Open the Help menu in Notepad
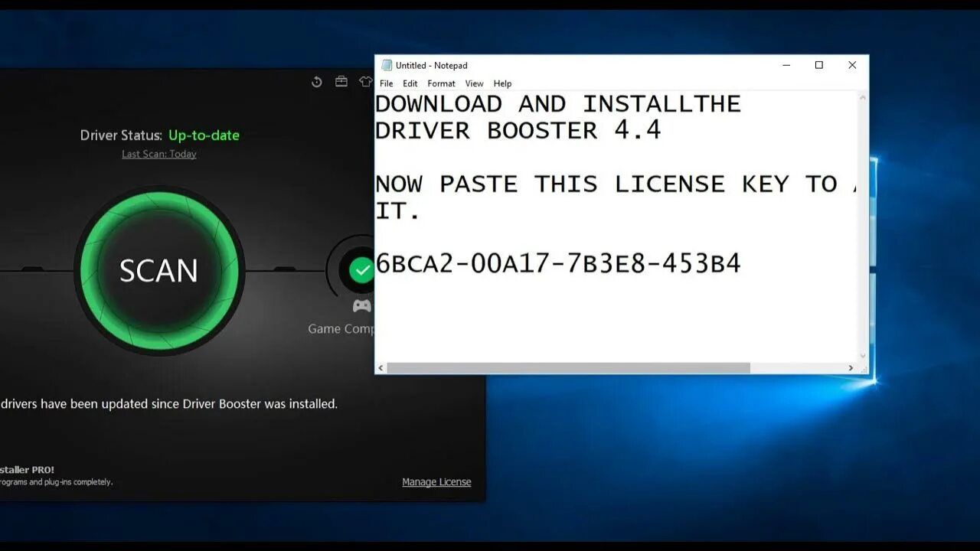This screenshot has width=980, height=551. coord(502,83)
